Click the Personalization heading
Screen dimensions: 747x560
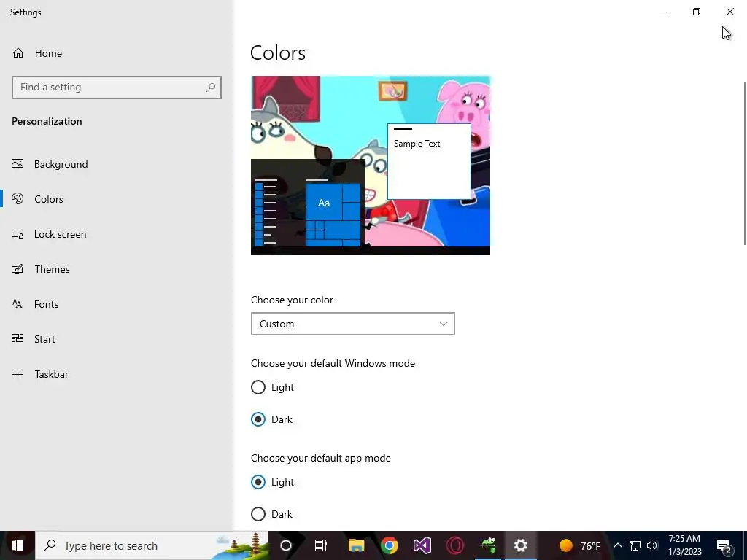click(x=47, y=121)
